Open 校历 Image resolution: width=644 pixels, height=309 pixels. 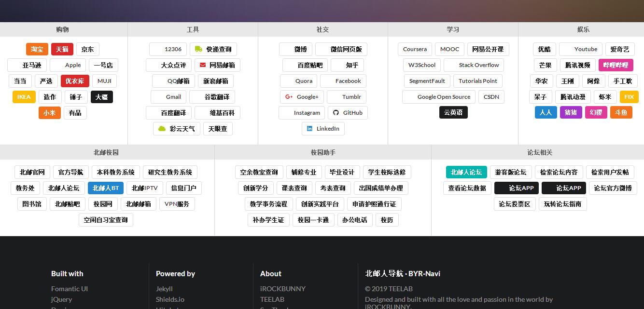(387, 220)
